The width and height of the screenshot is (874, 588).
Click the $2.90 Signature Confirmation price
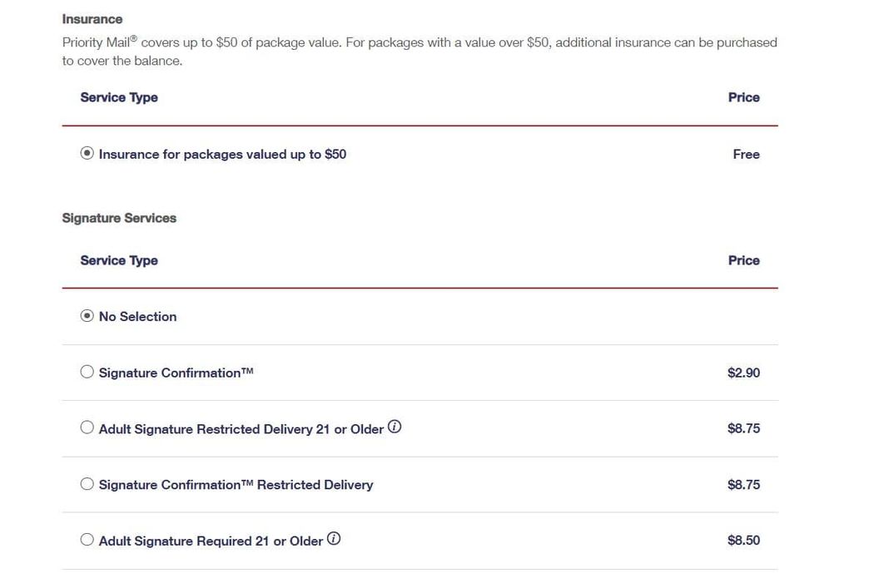(743, 373)
